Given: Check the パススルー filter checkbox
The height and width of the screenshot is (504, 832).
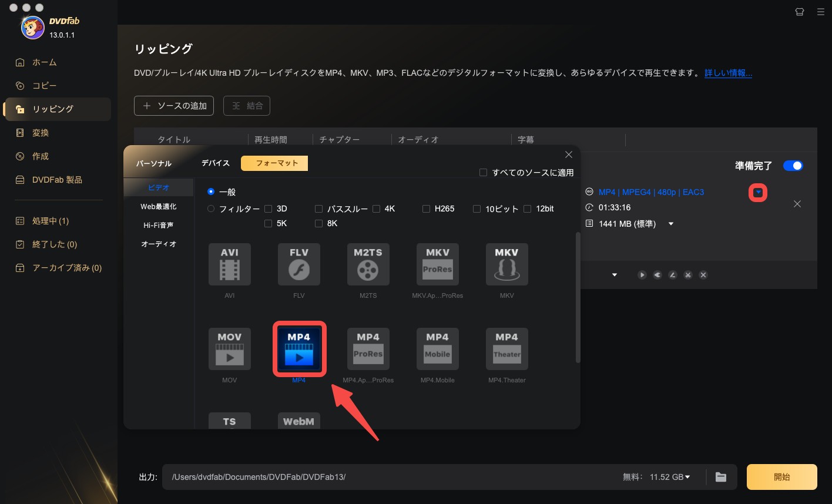Looking at the screenshot, I should 318,209.
